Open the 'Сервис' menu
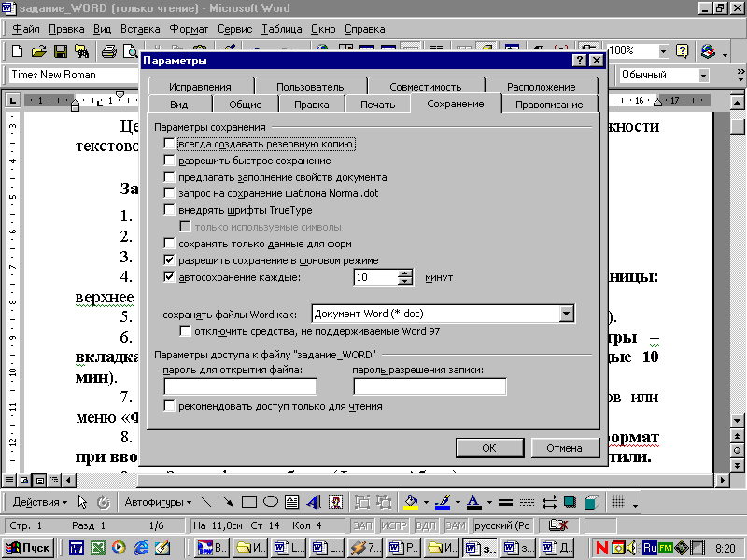The width and height of the screenshot is (747, 560). point(235,29)
